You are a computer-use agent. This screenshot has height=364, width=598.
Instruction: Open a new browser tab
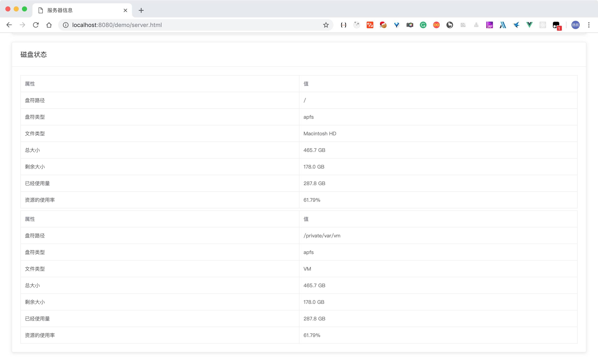coord(141,10)
